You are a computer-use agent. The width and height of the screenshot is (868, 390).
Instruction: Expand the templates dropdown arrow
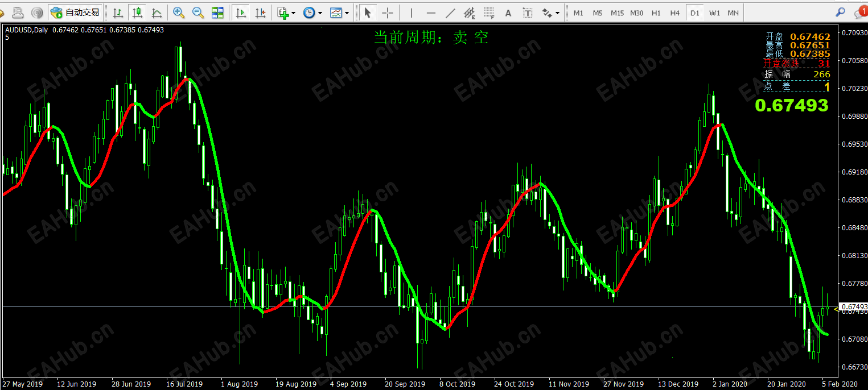click(347, 13)
